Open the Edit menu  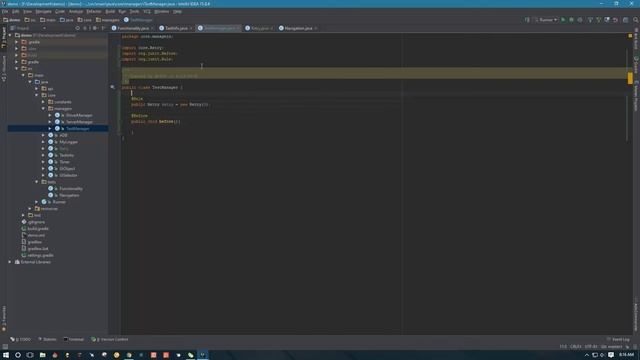[16, 11]
